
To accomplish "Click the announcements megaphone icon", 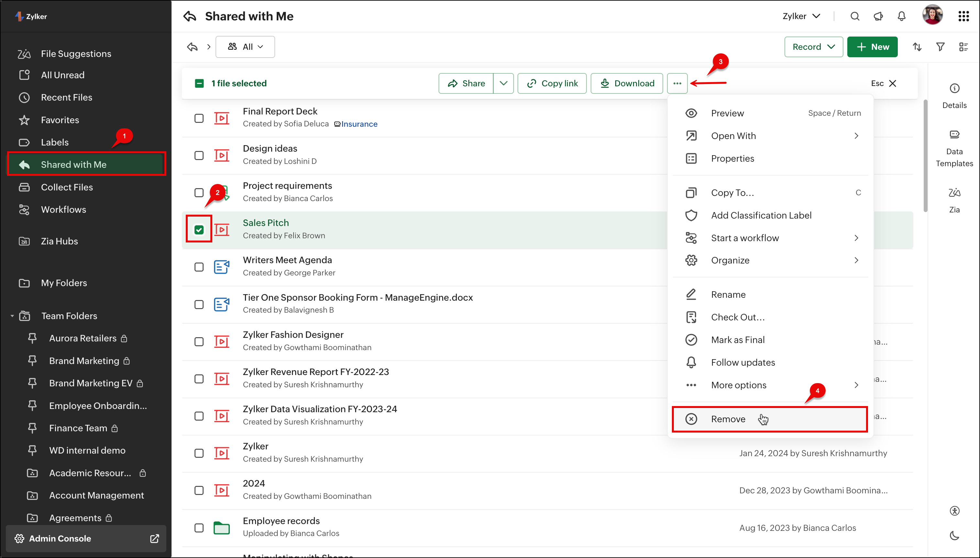I will pos(878,16).
